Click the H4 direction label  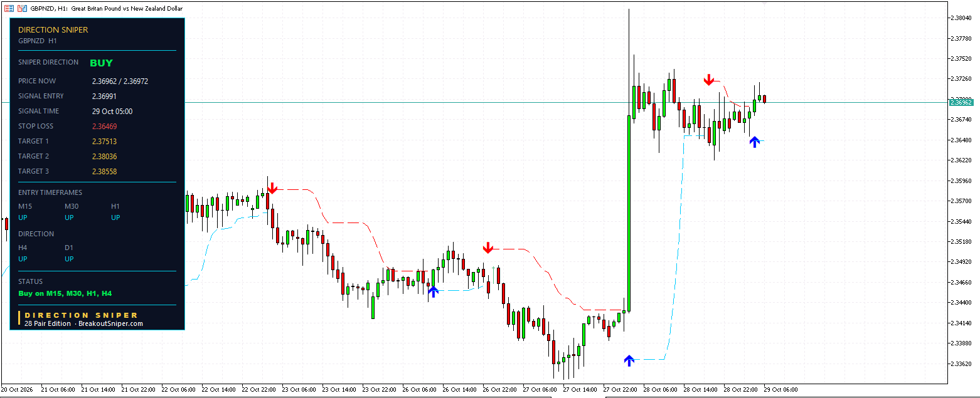coord(23,248)
